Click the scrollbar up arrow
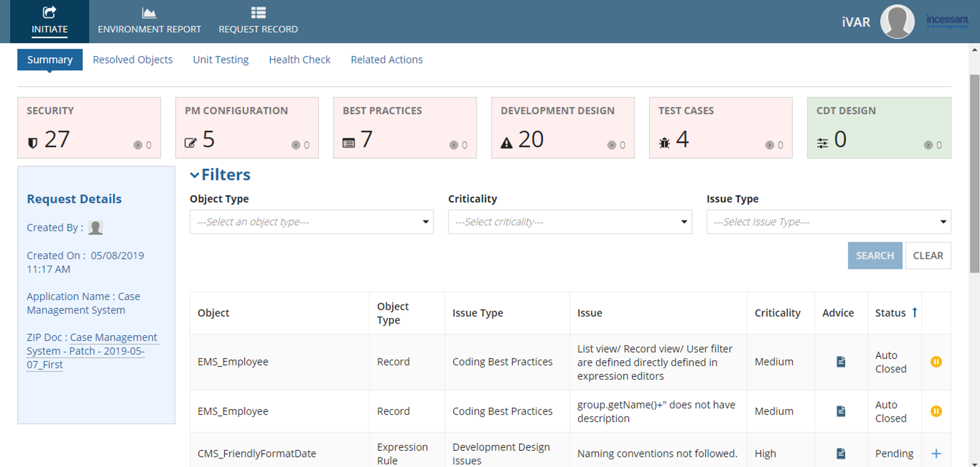The width and height of the screenshot is (980, 467). [x=974, y=49]
